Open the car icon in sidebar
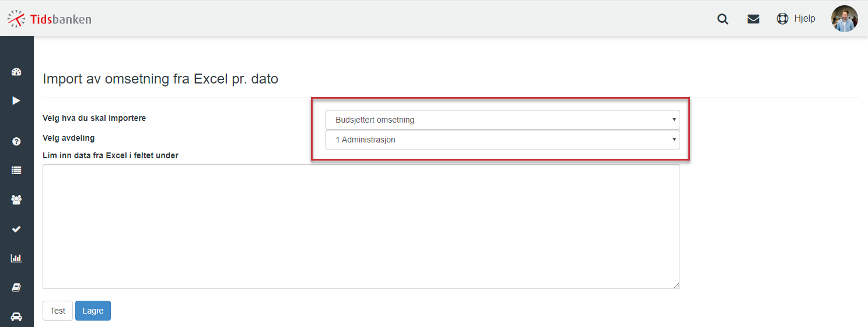 point(16,316)
